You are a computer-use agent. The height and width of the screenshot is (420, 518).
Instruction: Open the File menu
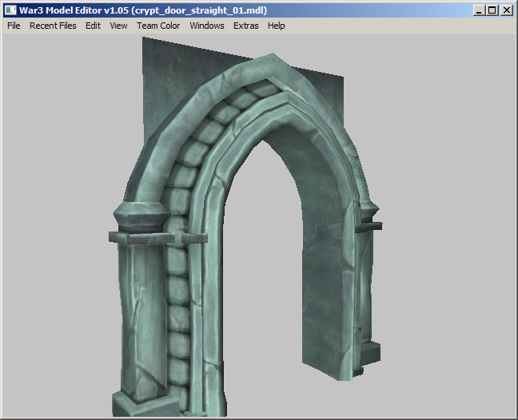tap(14, 26)
